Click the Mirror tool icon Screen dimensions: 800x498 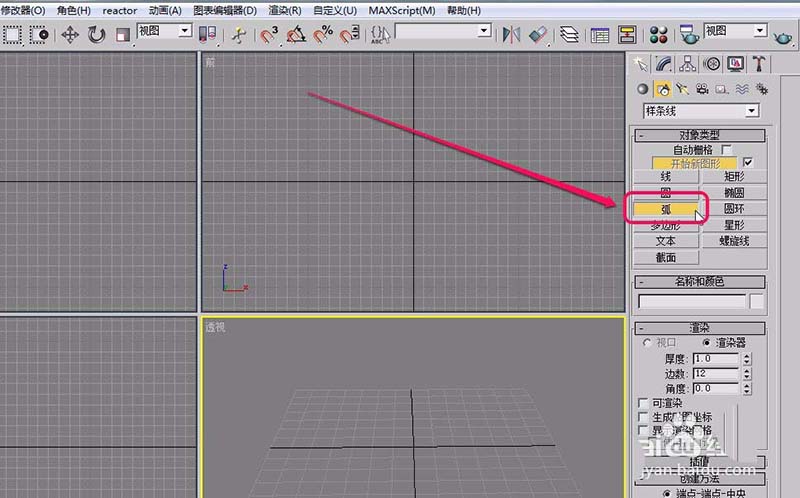(x=511, y=35)
